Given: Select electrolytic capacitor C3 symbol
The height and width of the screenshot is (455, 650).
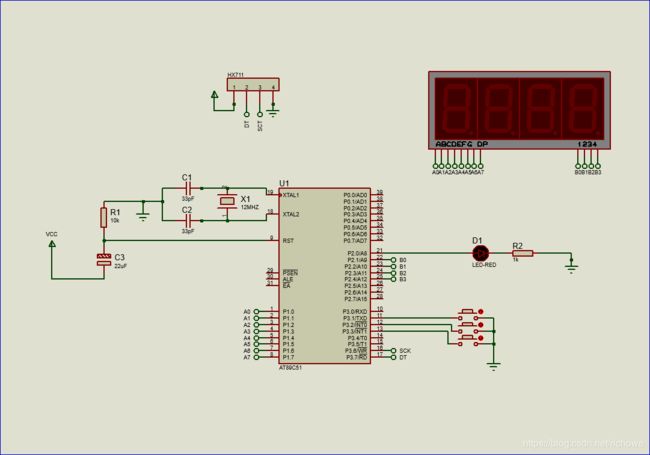Looking at the screenshot, I should [104, 260].
